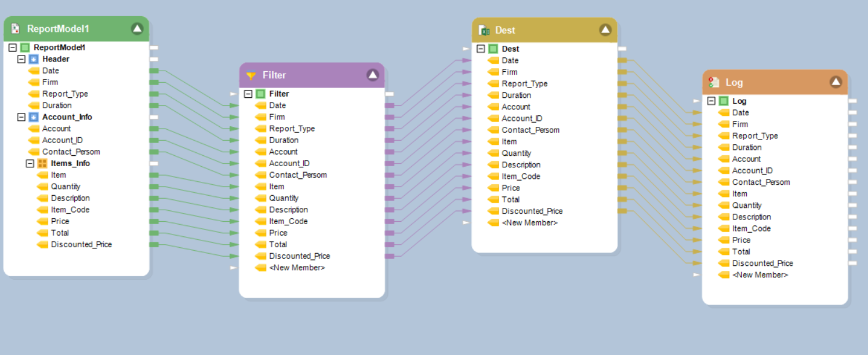The width and height of the screenshot is (868, 355).
Task: Click the Header region icon in ReportModel1
Action: pyautogui.click(x=34, y=59)
